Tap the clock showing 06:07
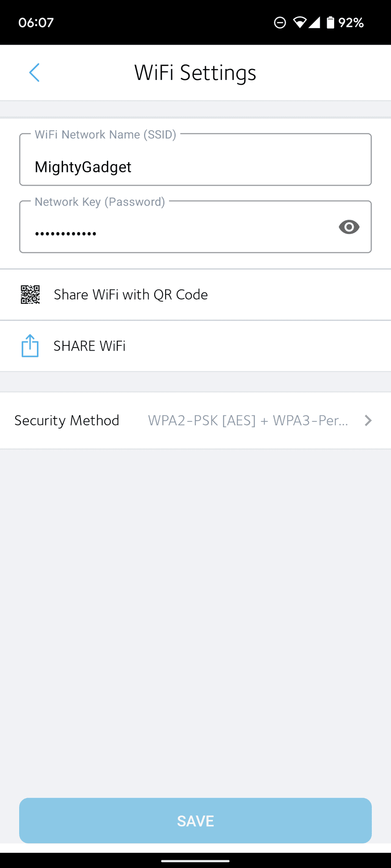The image size is (391, 868). (x=36, y=22)
